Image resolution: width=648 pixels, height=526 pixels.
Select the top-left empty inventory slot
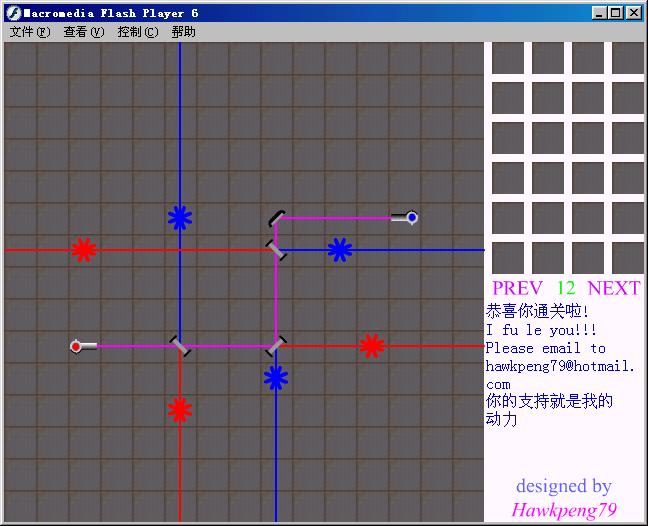point(508,58)
